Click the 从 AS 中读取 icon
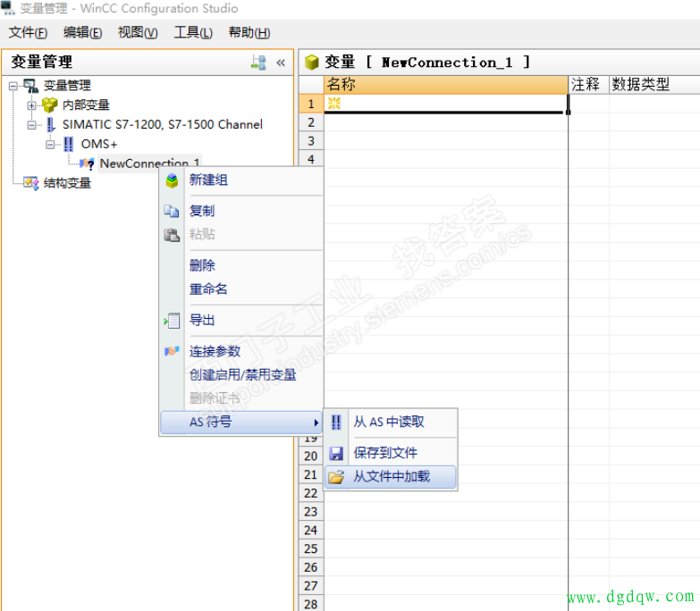The width and height of the screenshot is (700, 611). 336,422
